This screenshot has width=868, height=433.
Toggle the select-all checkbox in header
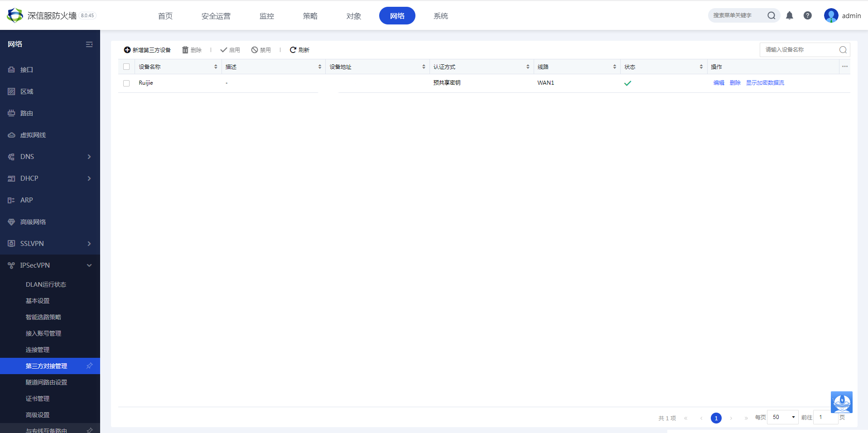click(x=126, y=67)
